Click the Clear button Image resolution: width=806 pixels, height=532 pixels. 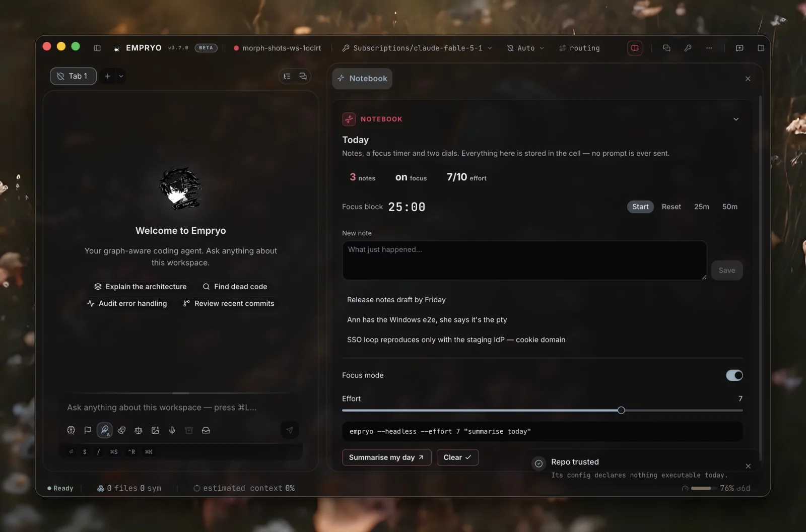point(457,457)
